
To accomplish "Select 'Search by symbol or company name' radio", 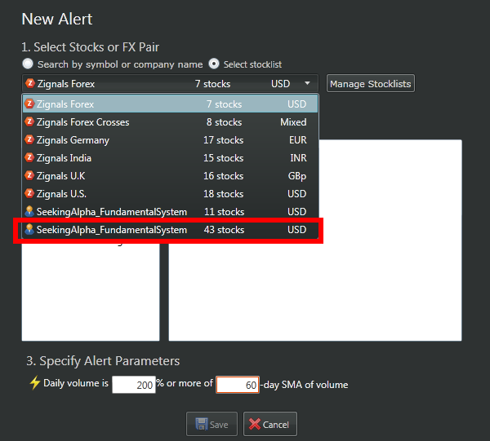I will [x=28, y=64].
